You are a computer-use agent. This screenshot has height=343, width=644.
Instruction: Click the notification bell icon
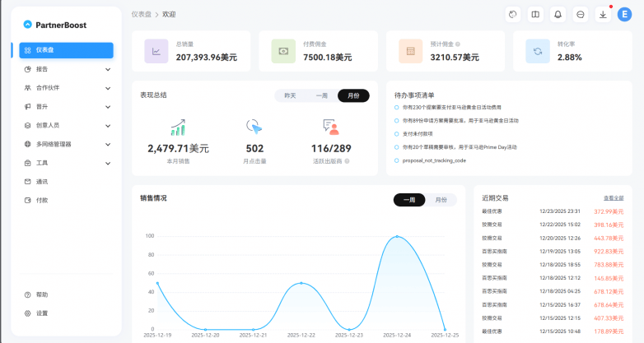click(x=558, y=14)
